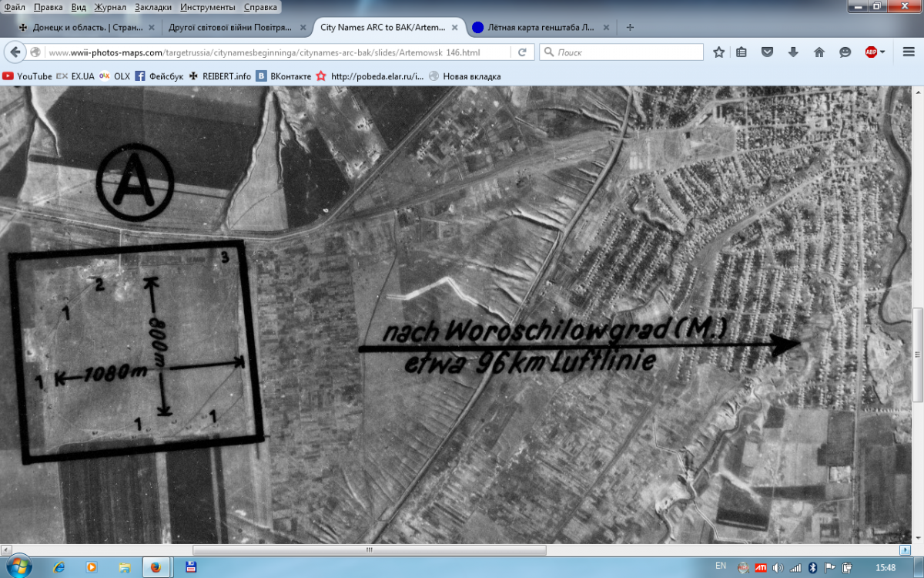Open the chat bubble toolbar icon

coord(845,52)
